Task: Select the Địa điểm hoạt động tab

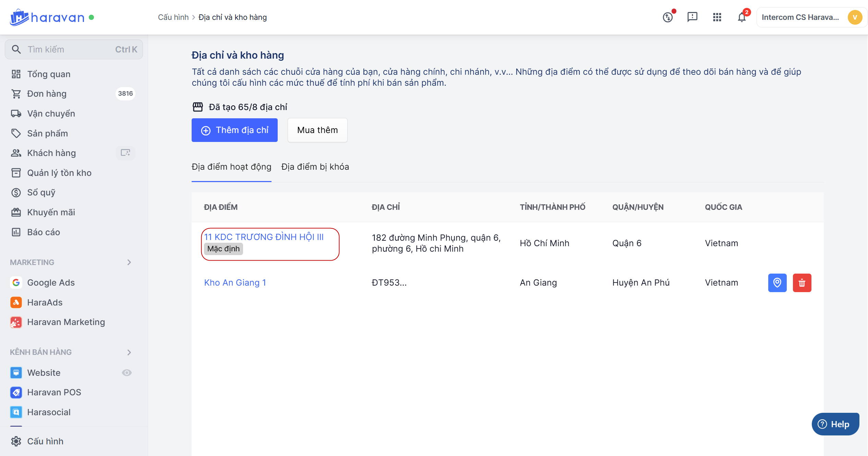Action: click(x=231, y=167)
